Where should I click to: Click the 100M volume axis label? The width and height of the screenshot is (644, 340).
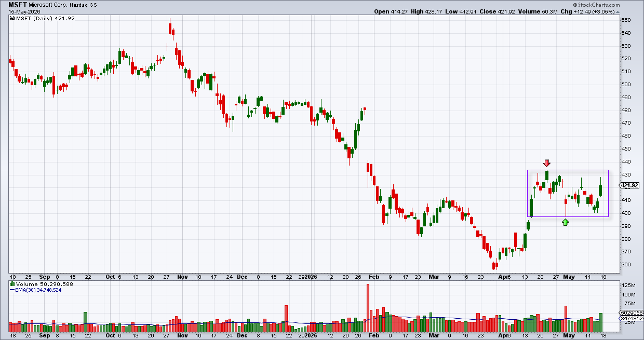(x=628, y=295)
